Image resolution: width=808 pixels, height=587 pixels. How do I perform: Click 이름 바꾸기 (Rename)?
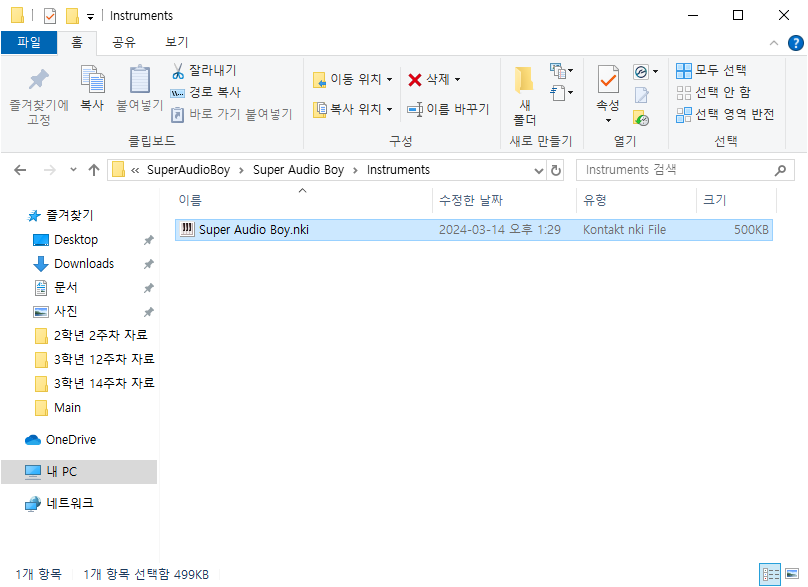(448, 109)
